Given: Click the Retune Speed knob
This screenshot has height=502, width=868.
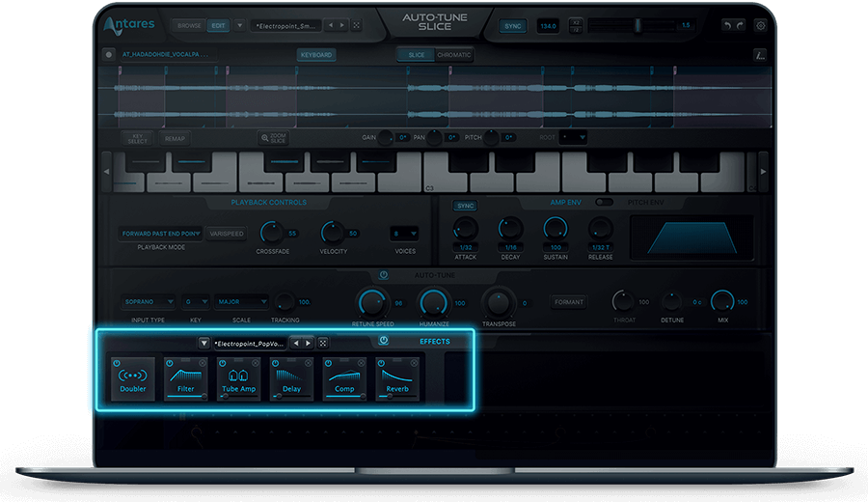Looking at the screenshot, I should point(372,302).
